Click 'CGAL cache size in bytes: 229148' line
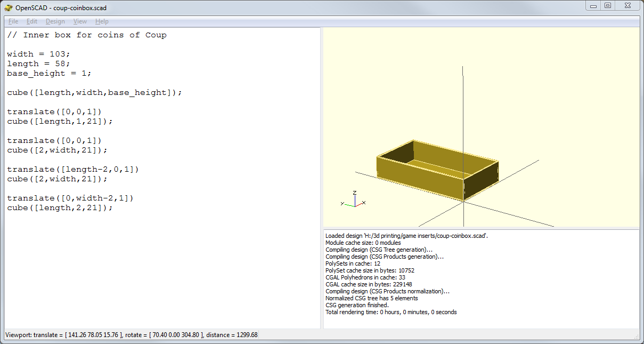The image size is (644, 344). 370,284
